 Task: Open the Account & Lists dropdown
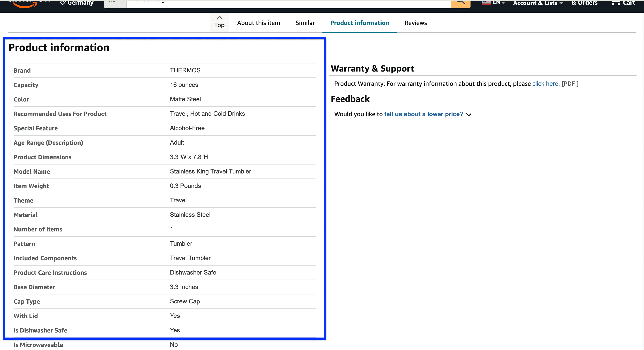[537, 3]
